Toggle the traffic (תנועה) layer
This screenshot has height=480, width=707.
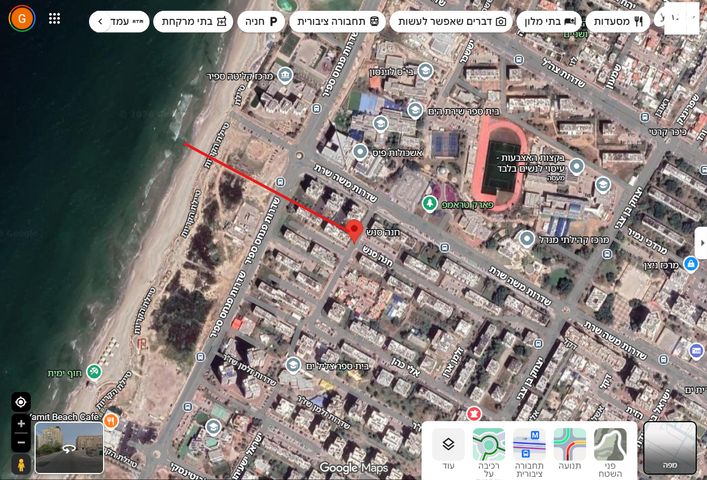pyautogui.click(x=569, y=449)
